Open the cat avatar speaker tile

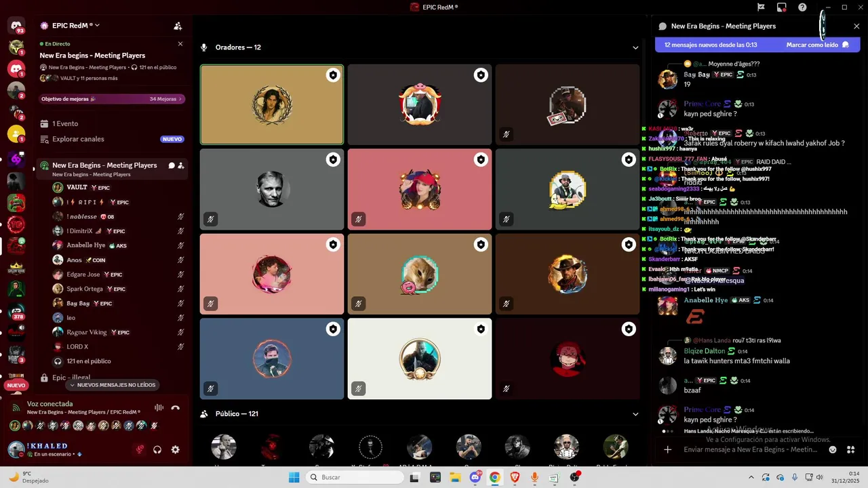[420, 274]
